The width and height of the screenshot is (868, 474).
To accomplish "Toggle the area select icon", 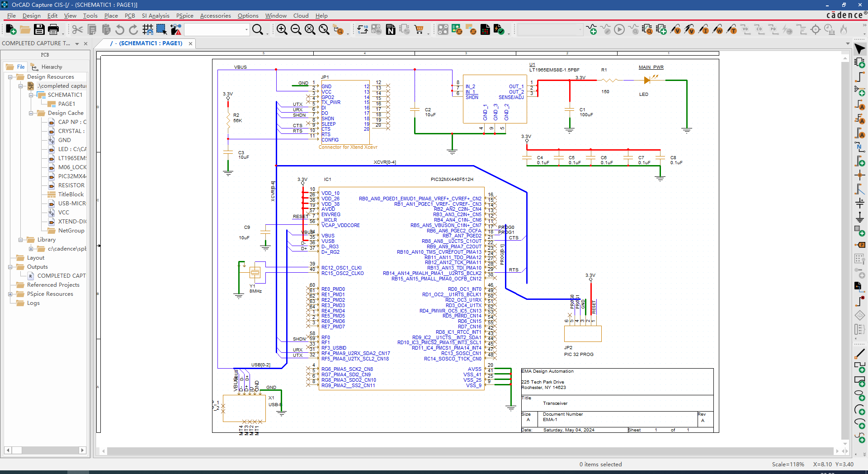I will coord(161,30).
